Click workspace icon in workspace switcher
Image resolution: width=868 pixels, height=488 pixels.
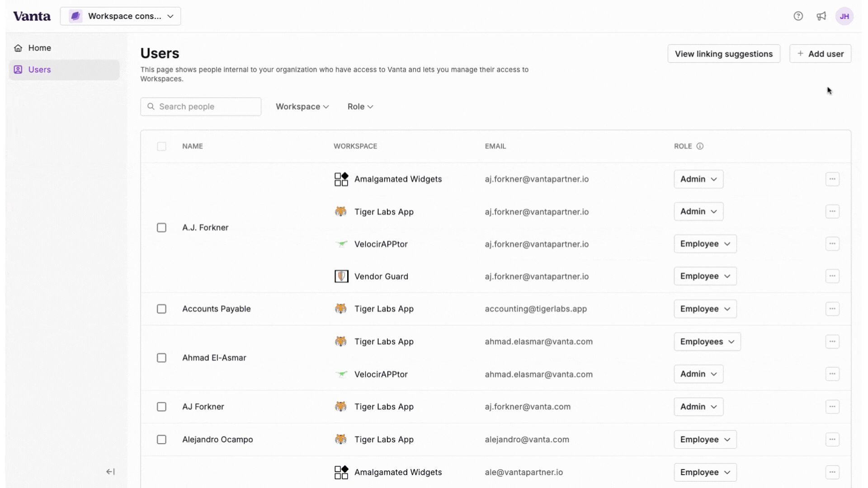pos(75,16)
